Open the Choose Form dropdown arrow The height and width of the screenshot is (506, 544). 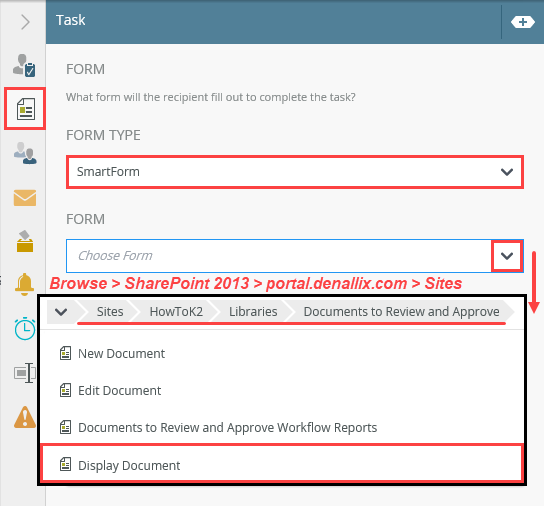[507, 256]
